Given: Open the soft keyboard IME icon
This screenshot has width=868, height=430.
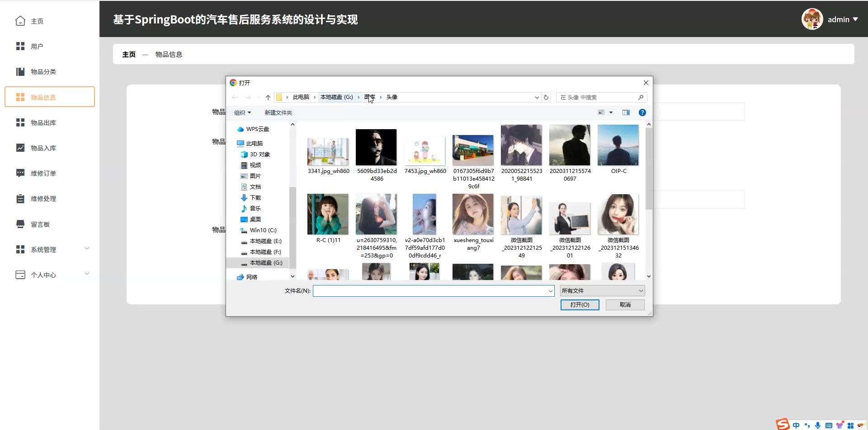Looking at the screenshot, I should click(829, 425).
